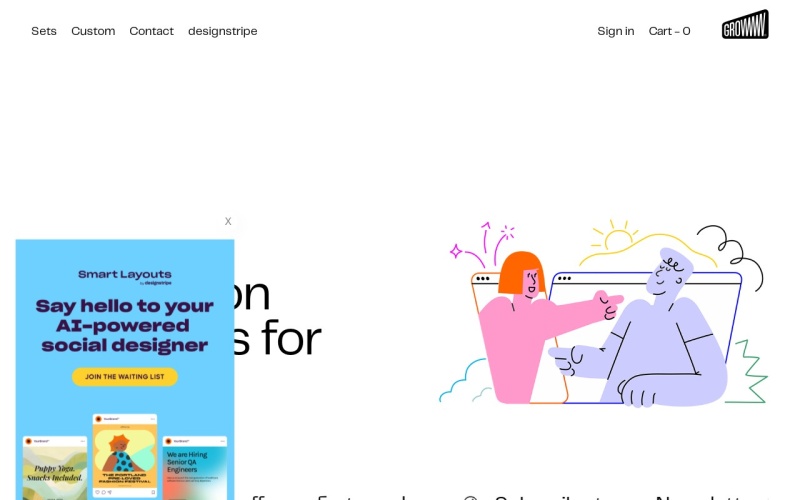Open Cart - 0
The image size is (800, 500).
[669, 31]
